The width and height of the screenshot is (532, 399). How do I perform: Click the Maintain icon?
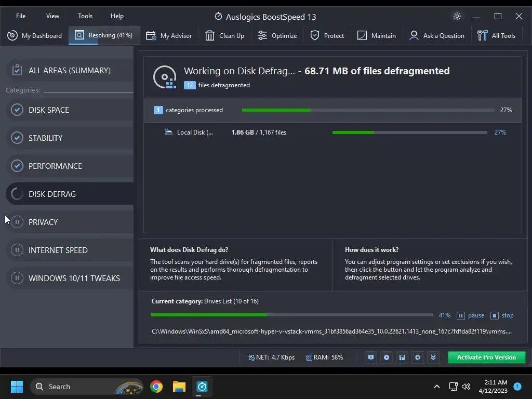pyautogui.click(x=362, y=35)
